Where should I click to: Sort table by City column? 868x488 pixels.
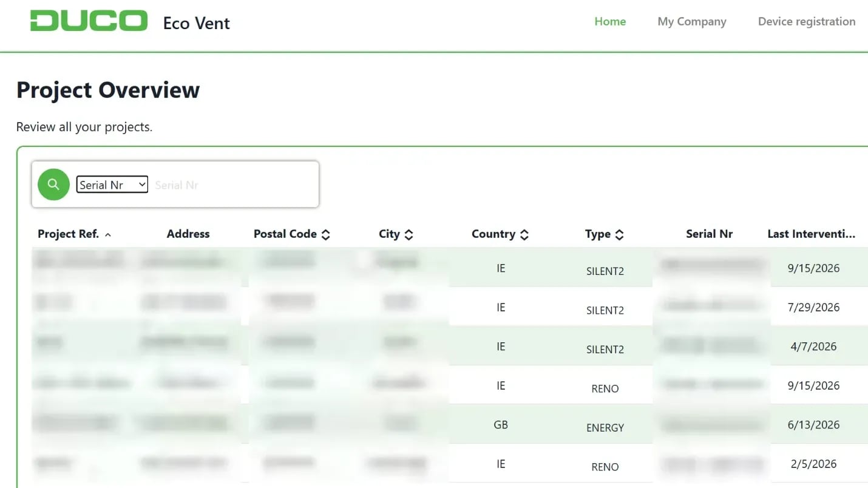[x=396, y=234]
